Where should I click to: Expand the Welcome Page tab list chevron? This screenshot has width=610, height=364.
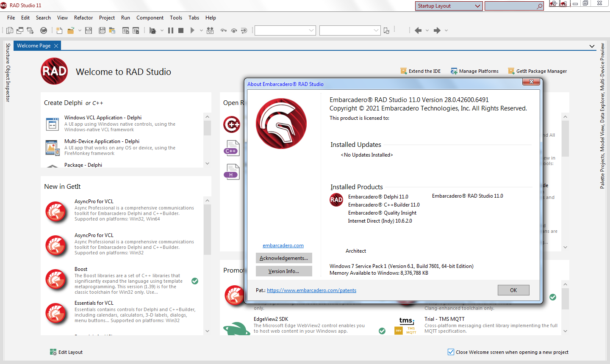[x=592, y=46]
